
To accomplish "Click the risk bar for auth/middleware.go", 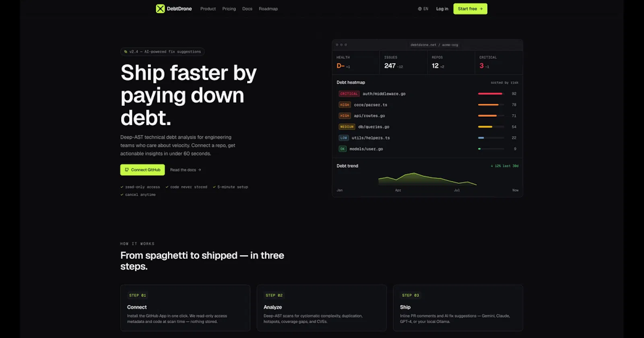I will tap(491, 94).
